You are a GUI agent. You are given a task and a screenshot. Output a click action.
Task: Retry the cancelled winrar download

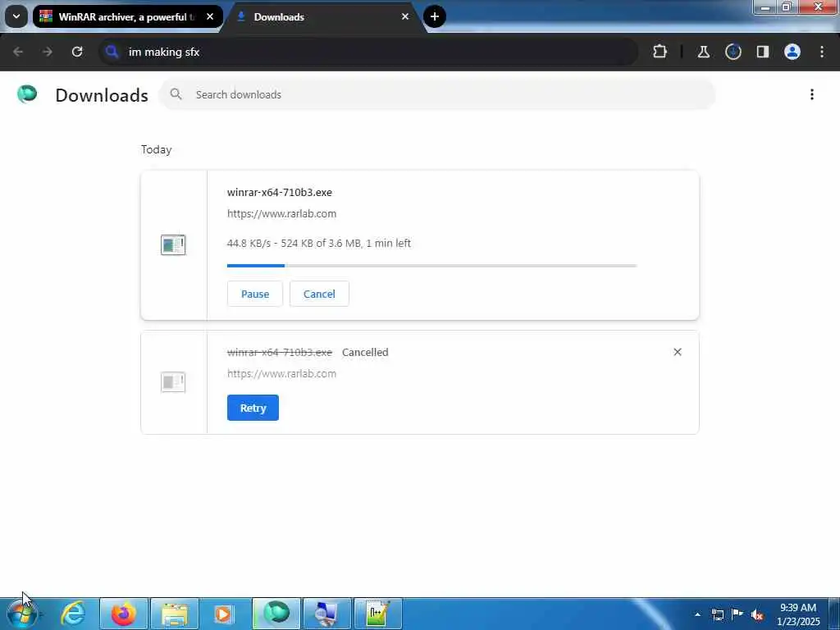253,408
